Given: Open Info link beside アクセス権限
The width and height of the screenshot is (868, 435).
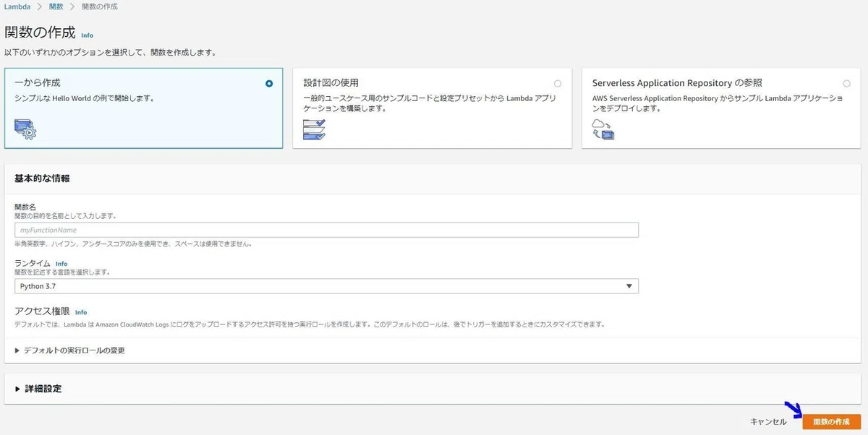Looking at the screenshot, I should coord(81,312).
